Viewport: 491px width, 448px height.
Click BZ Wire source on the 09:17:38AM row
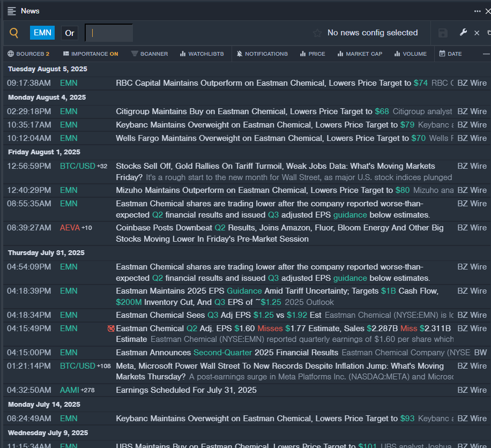click(x=472, y=83)
